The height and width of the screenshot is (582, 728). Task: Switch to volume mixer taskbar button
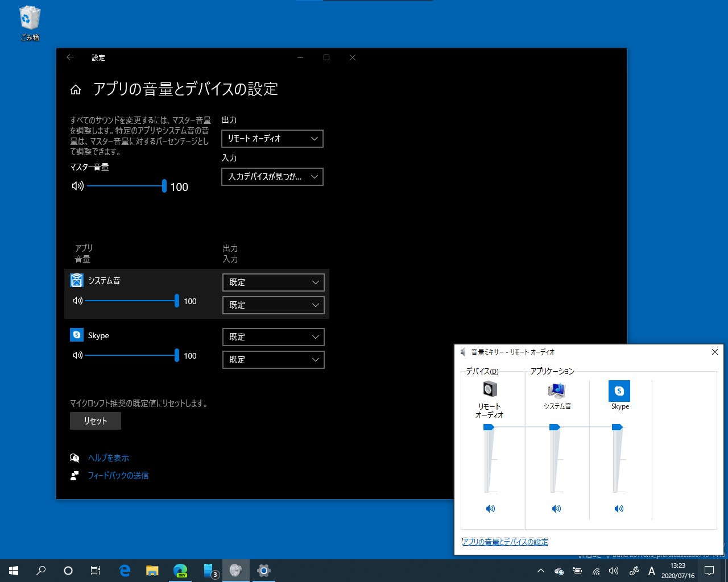(x=235, y=571)
